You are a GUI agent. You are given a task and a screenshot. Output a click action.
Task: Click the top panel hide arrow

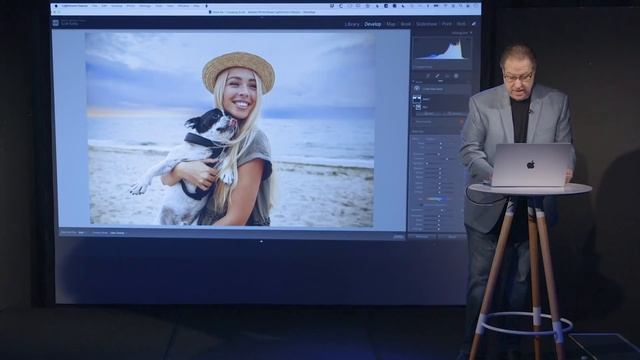261,18
